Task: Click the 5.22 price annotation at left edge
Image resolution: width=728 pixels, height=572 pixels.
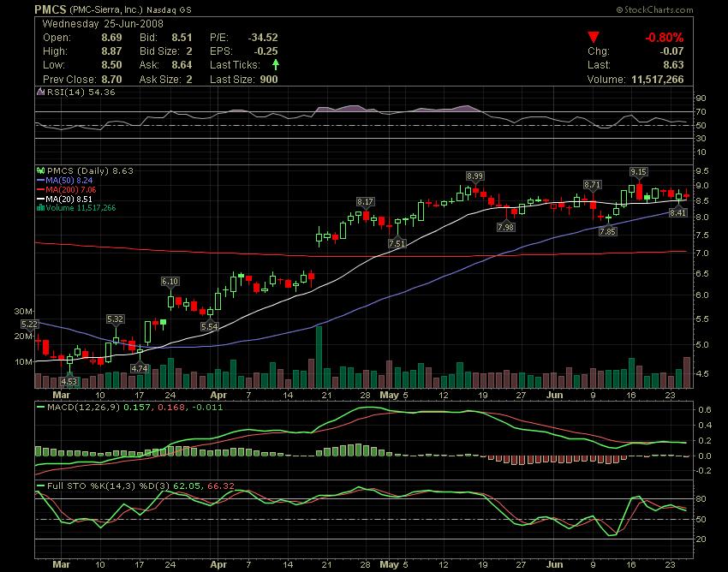Action: [30, 324]
